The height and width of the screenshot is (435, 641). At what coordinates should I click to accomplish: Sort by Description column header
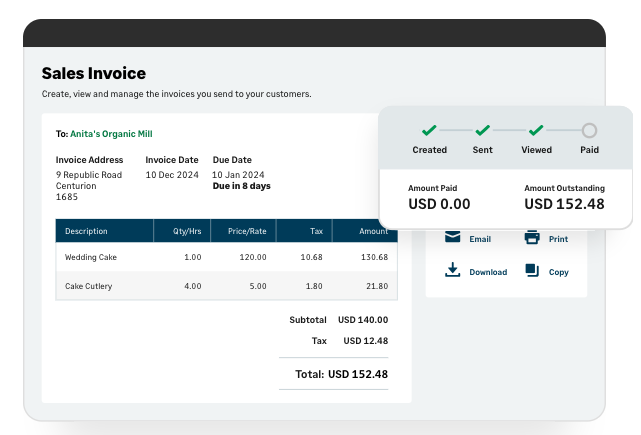click(x=86, y=231)
